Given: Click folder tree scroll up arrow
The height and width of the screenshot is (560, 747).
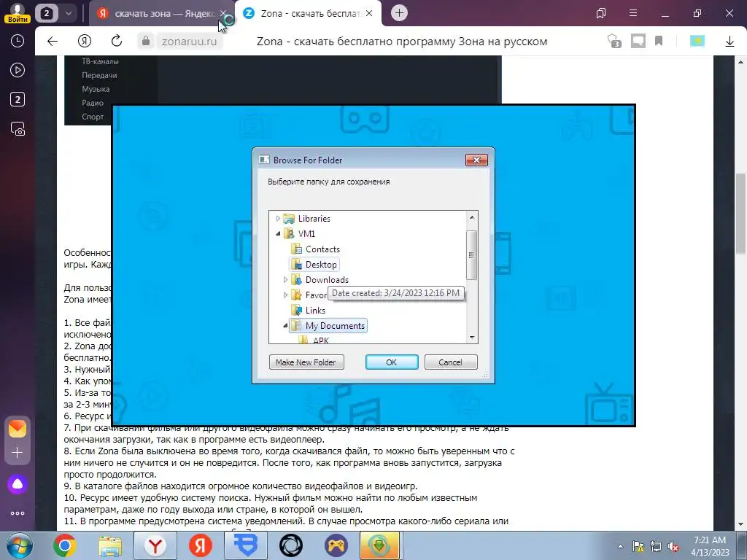Looking at the screenshot, I should 472,217.
